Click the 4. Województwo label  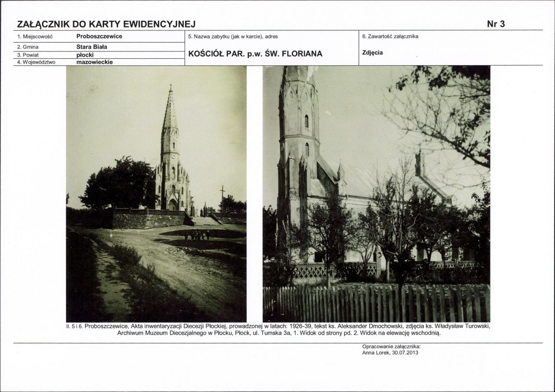(36, 62)
